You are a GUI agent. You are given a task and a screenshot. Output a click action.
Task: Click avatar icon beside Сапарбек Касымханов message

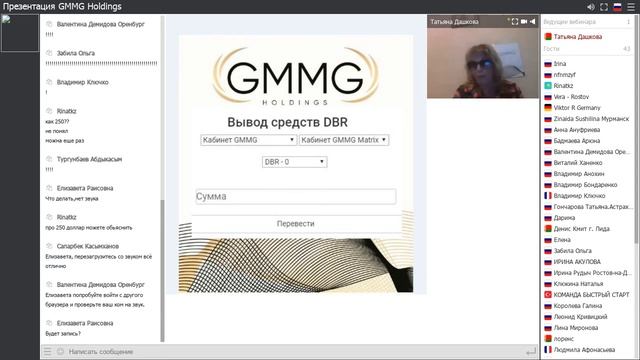49,246
